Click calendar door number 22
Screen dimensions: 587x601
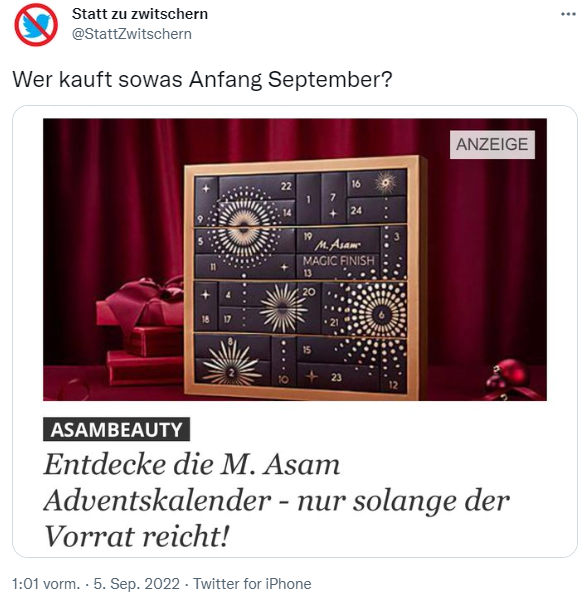[286, 186]
